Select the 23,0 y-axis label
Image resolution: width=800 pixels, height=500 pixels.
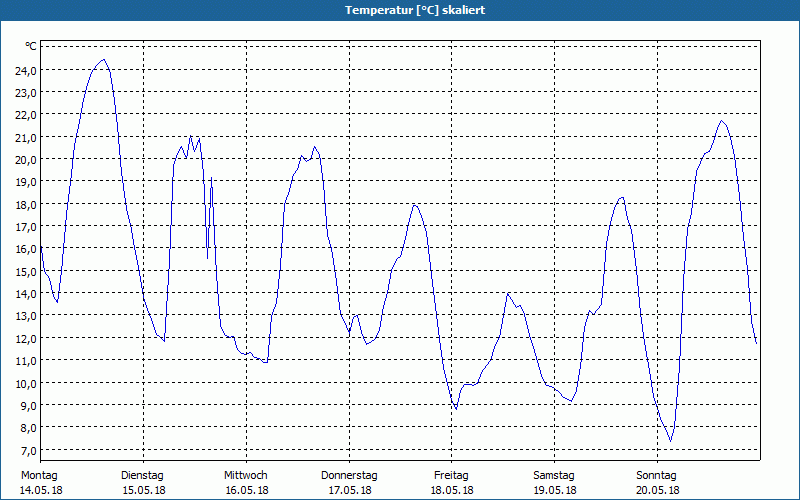26,94
